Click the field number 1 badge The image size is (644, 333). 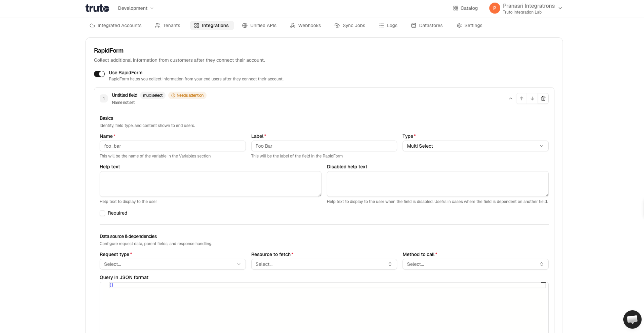pyautogui.click(x=104, y=98)
